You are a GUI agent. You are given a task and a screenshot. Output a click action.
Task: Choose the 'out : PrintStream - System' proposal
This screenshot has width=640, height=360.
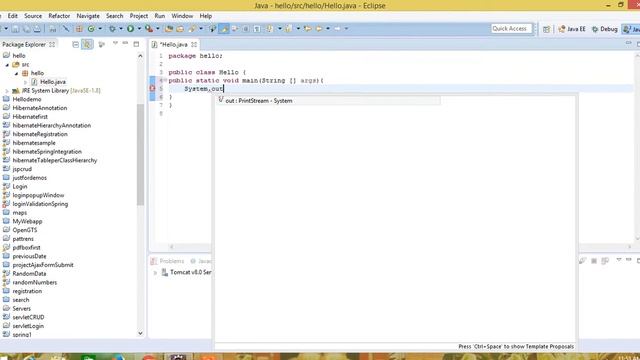coord(329,100)
